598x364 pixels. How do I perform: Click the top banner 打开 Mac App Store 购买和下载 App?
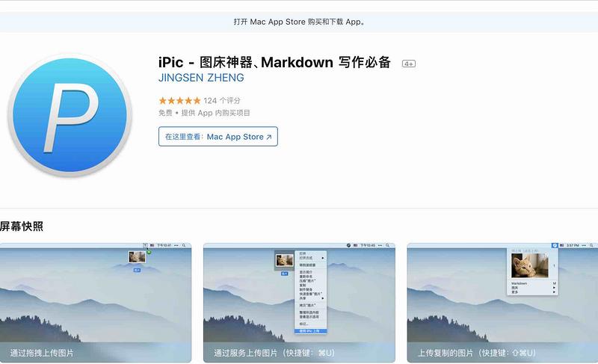[x=299, y=22]
